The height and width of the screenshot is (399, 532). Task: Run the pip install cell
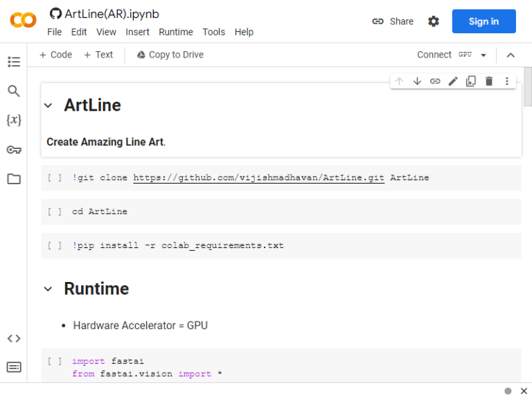point(55,246)
